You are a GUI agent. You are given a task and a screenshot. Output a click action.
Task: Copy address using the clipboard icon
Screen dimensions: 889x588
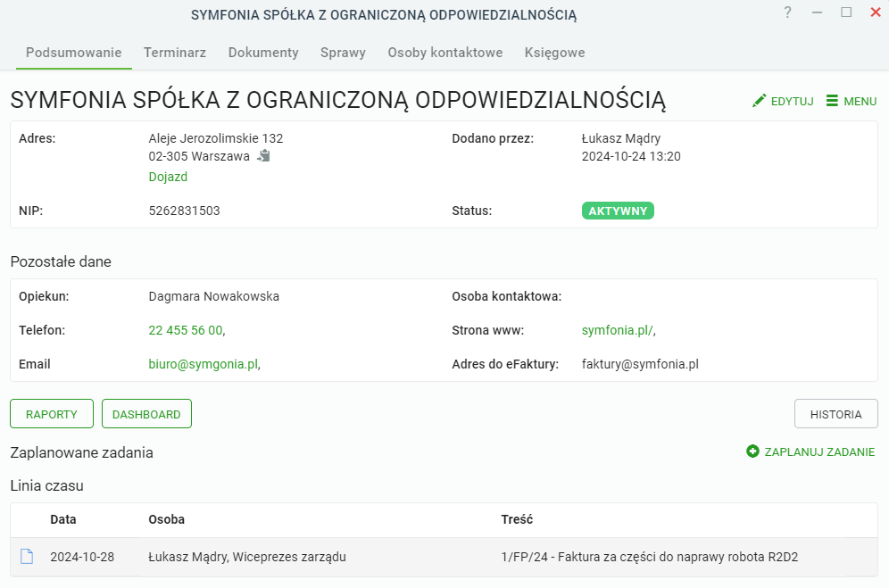(x=263, y=155)
